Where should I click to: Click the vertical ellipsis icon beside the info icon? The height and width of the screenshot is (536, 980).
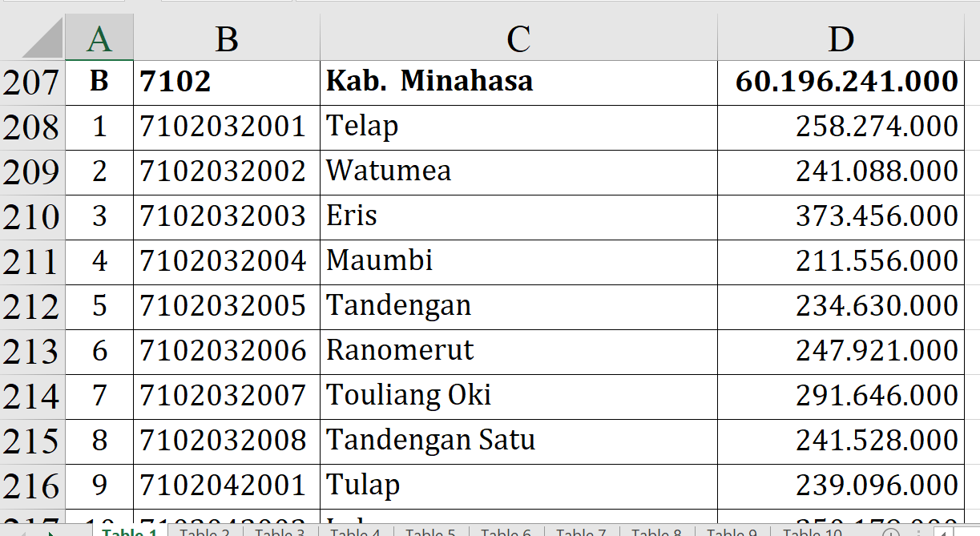pyautogui.click(x=917, y=532)
